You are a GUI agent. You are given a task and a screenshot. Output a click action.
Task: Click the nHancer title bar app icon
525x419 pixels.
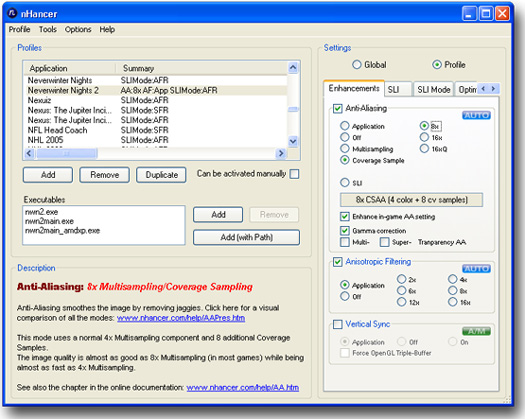(12, 13)
